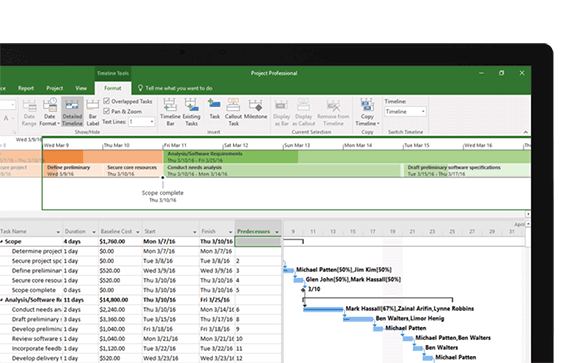The image size is (580, 363).
Task: Click the Develop delivery task name
Action: (36, 358)
